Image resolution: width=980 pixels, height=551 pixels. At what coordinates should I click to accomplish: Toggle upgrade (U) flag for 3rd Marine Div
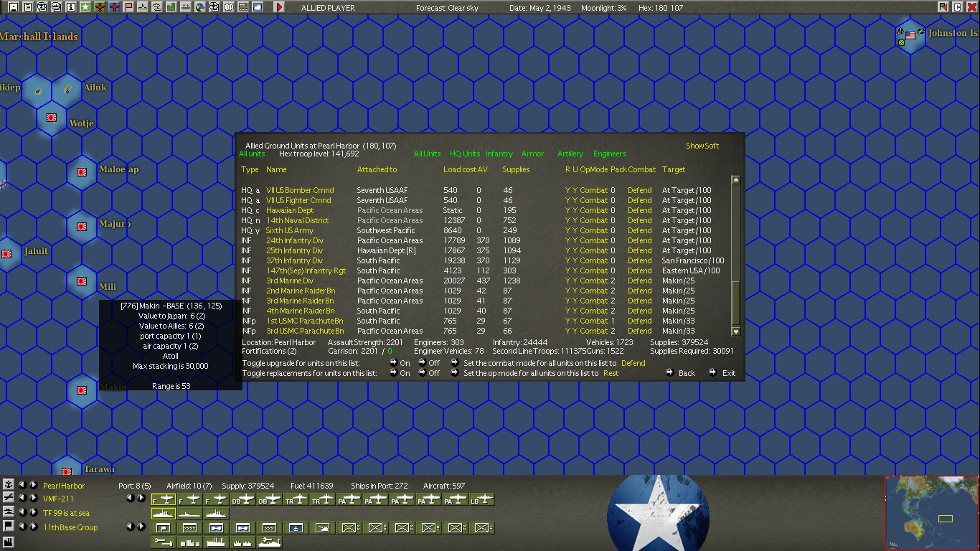[x=575, y=281]
